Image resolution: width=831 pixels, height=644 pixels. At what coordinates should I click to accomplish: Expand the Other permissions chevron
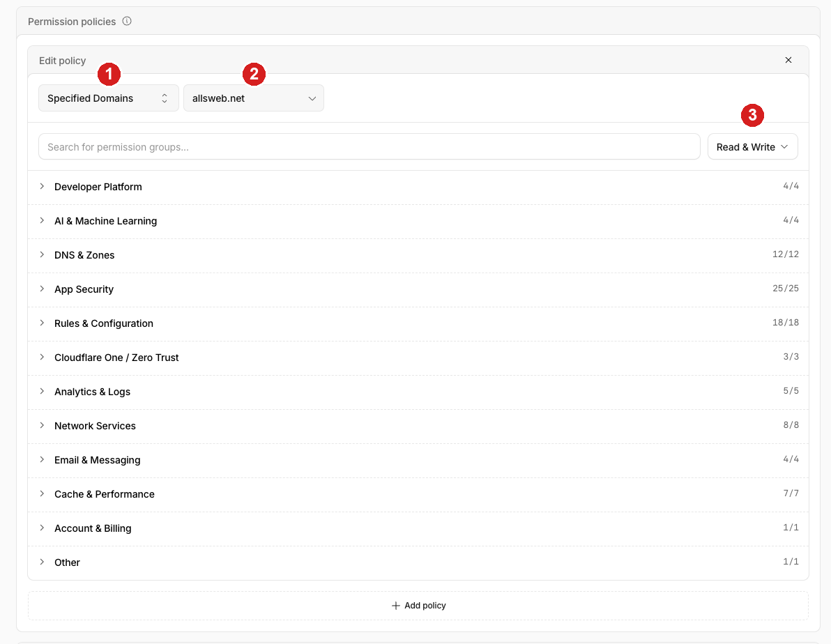pyautogui.click(x=42, y=562)
